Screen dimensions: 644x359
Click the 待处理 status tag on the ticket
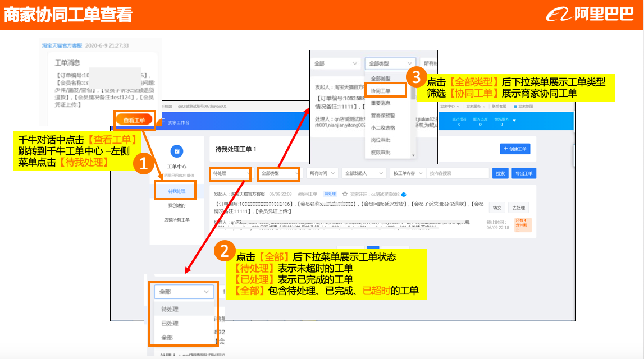pyautogui.click(x=330, y=194)
